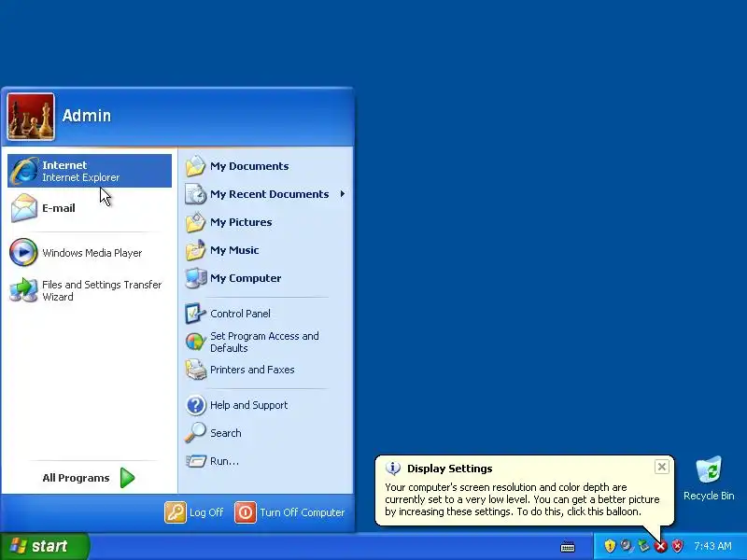The width and height of the screenshot is (747, 560).
Task: Click the 7:43 AM system clock
Action: pyautogui.click(x=712, y=546)
